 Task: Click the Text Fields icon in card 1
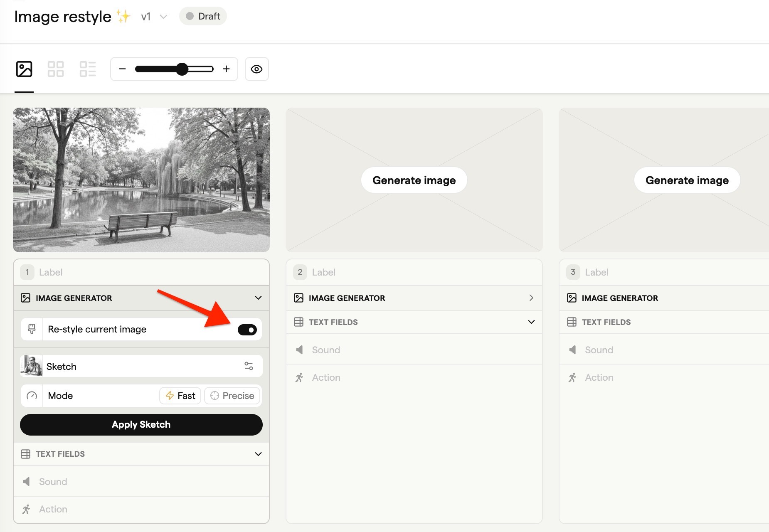[27, 454]
